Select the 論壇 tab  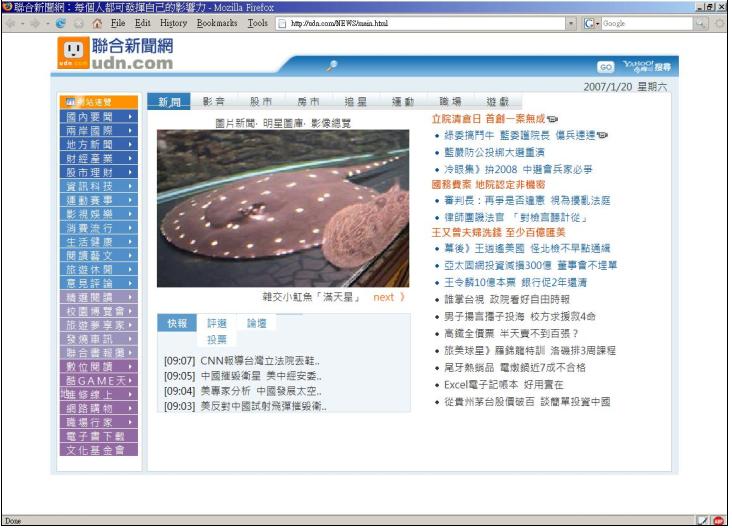[256, 323]
